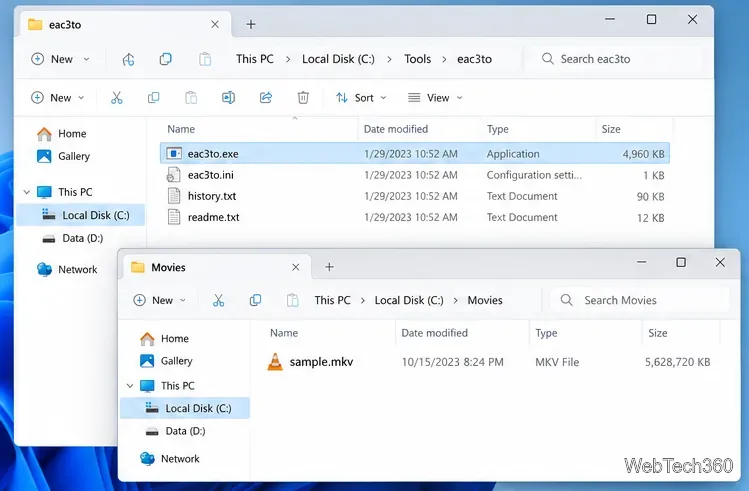Select Local Disk (C:) in eac3to sidebar
The width and height of the screenshot is (749, 491).
pyautogui.click(x=80, y=215)
